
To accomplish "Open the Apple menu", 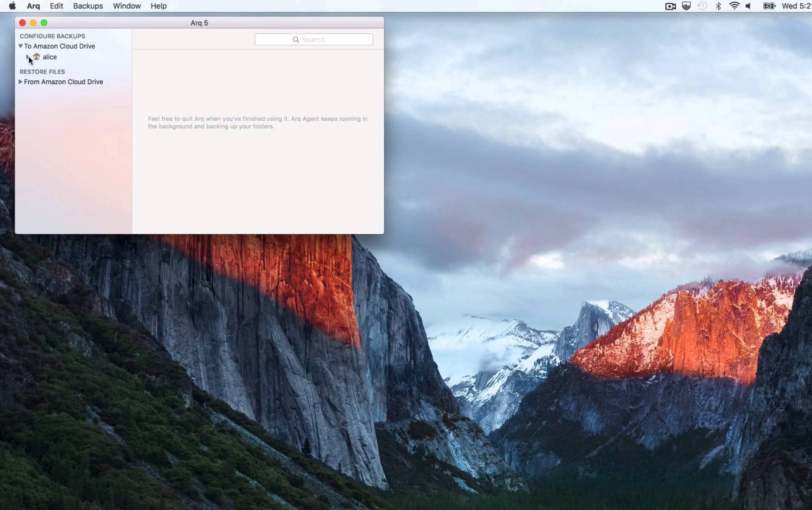I will tap(12, 6).
